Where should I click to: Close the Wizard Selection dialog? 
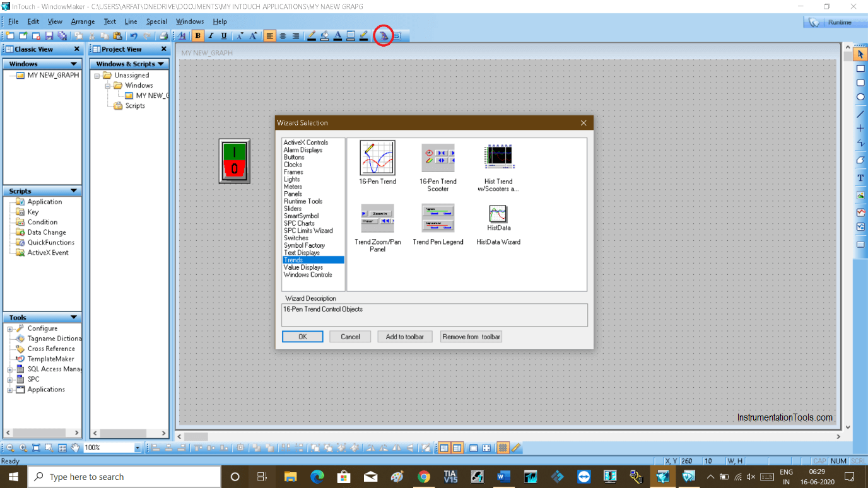click(x=584, y=123)
